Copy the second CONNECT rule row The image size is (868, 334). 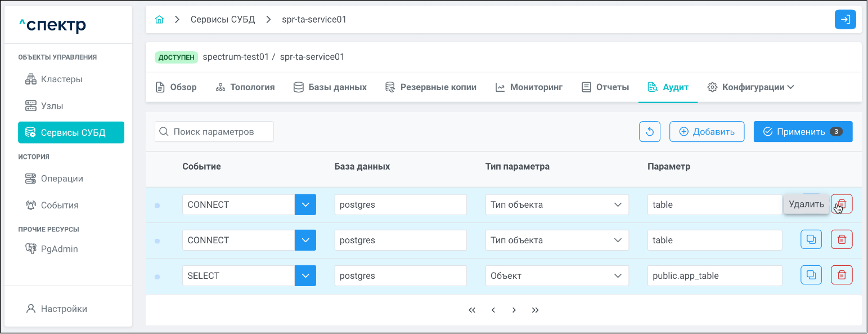click(x=811, y=239)
